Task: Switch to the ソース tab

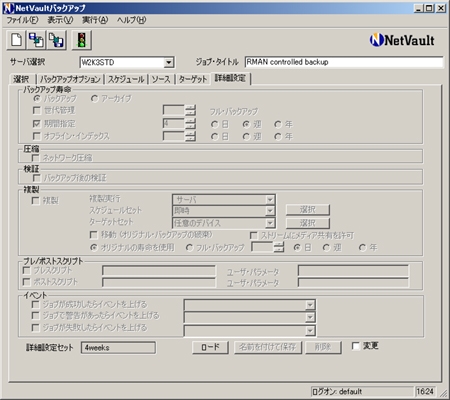Action: (x=161, y=79)
